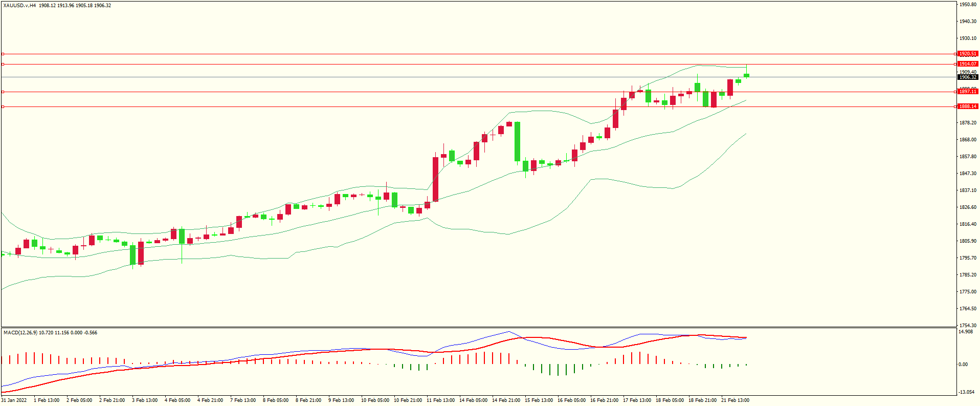Select the red 1920.51 price level tag
980x406 pixels.
tap(968, 54)
